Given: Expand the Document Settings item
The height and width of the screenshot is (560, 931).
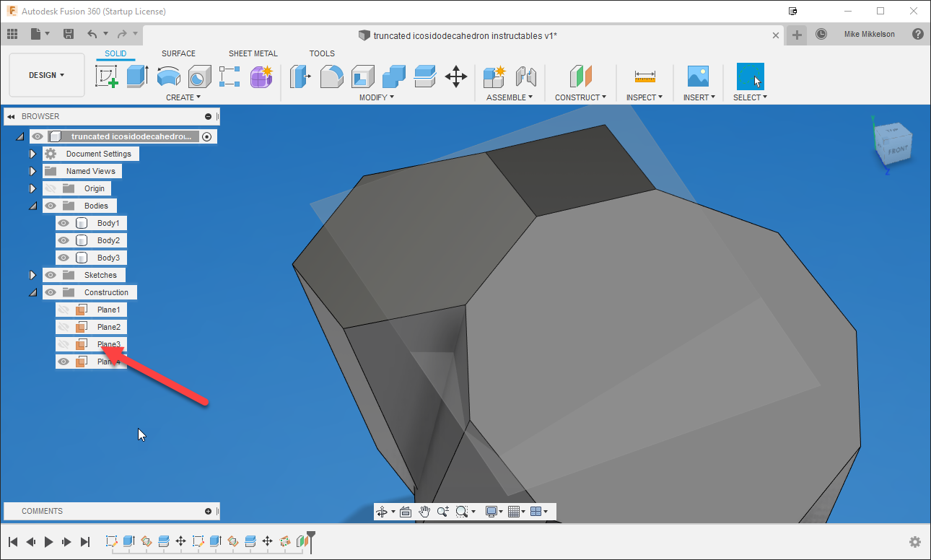Looking at the screenshot, I should (32, 153).
